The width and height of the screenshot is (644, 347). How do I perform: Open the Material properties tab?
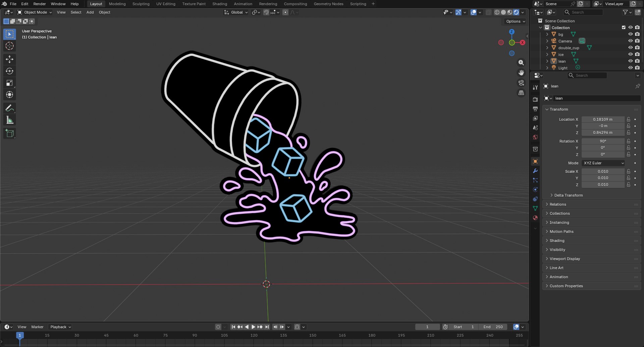click(x=535, y=218)
